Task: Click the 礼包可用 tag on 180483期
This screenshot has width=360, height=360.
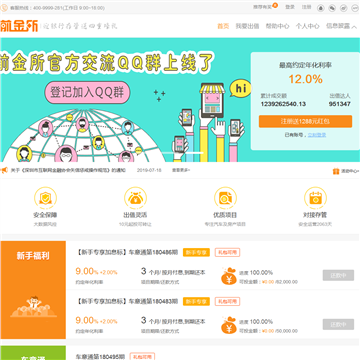Action: pos(227,301)
